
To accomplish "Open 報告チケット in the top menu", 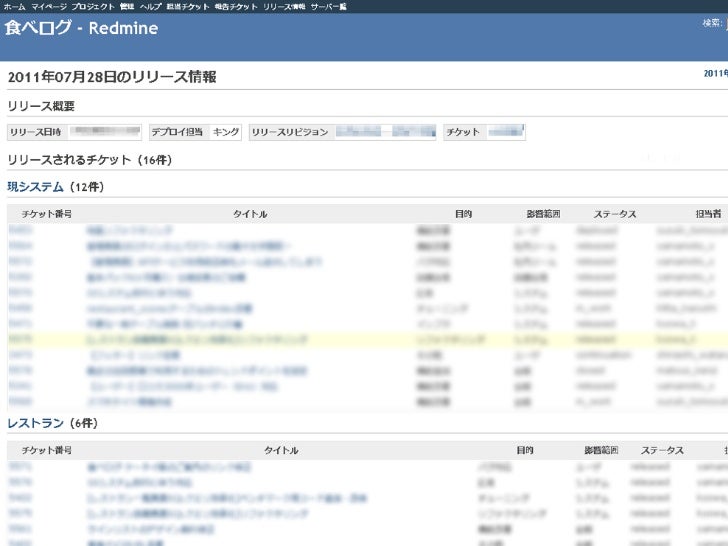I will [236, 6].
